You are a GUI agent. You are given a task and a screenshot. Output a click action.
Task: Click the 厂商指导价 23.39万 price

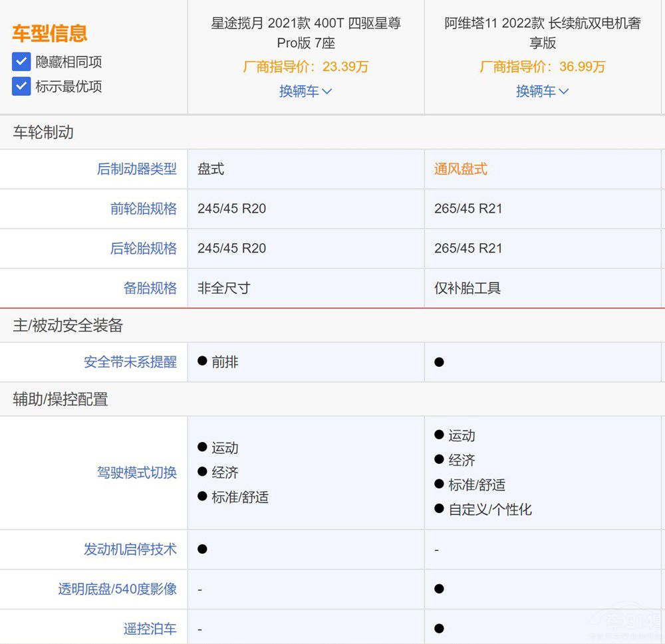305,66
